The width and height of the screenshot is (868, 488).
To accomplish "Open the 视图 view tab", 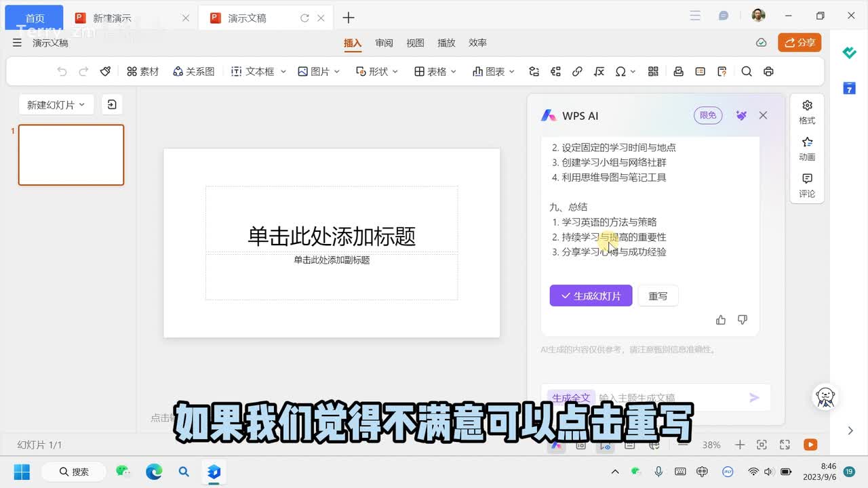I will tap(415, 43).
